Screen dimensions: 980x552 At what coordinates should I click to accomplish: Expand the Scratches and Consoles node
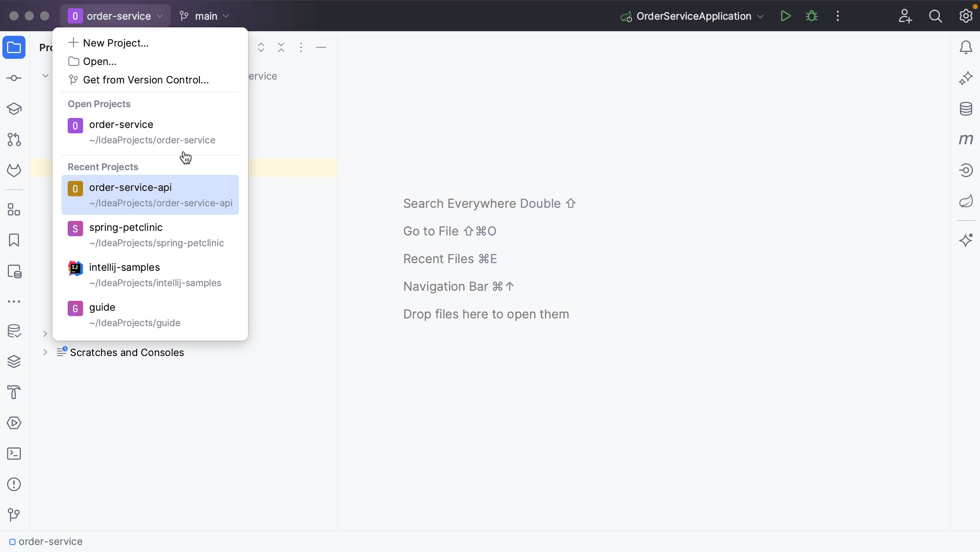(x=45, y=352)
